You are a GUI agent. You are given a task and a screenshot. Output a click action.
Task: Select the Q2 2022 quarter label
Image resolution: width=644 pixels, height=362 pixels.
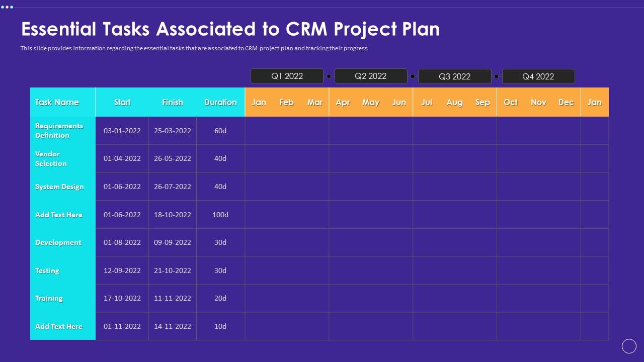tap(370, 76)
